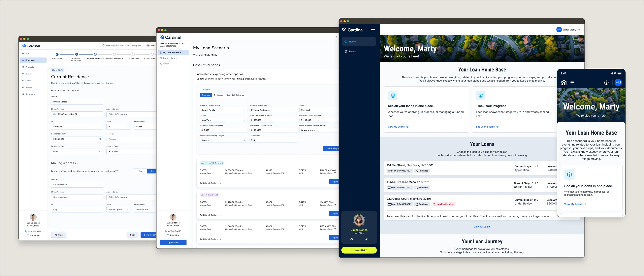Click the help question-mark icon on phone mockup
Screen dimensions: 644x276
pyautogui.click(x=606, y=83)
